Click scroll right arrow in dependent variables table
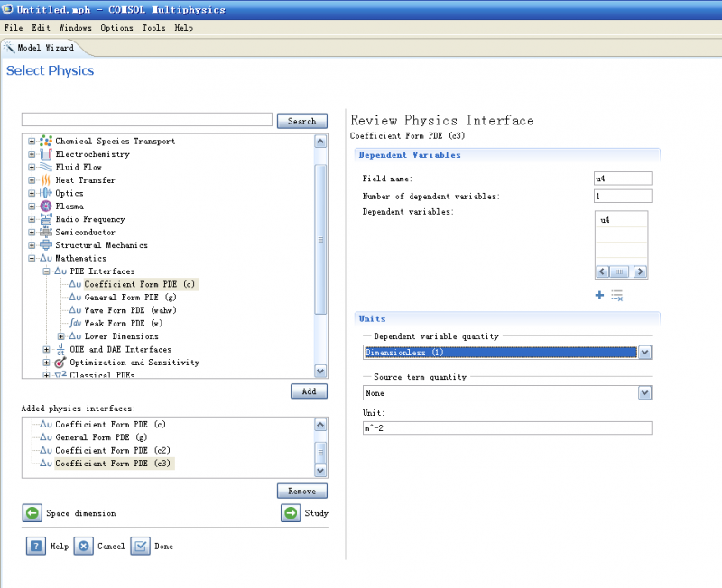 click(x=640, y=271)
